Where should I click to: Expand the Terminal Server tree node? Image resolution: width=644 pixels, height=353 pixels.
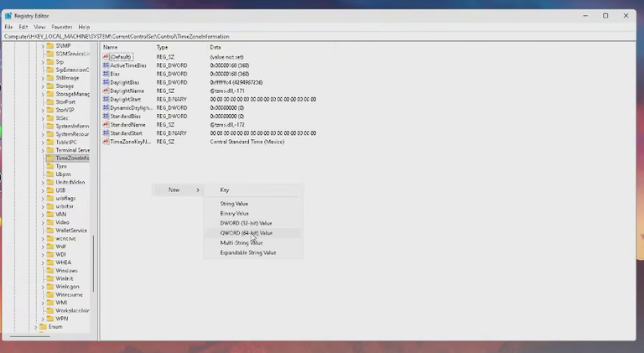(x=43, y=150)
